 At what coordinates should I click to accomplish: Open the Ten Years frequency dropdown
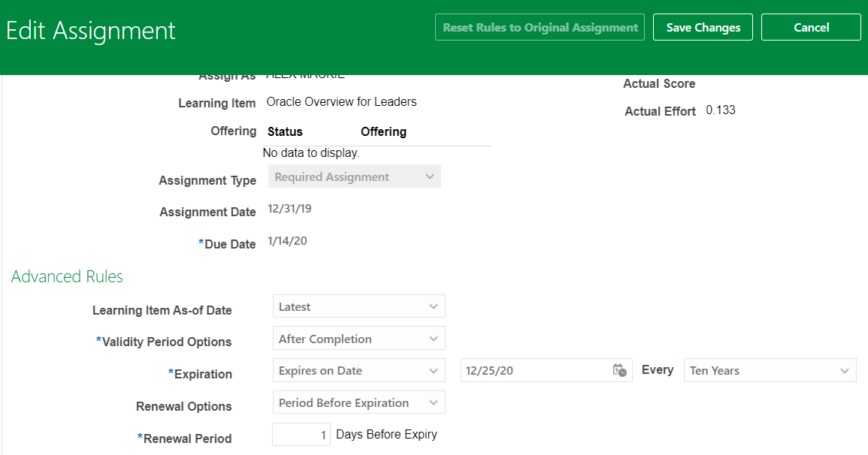770,370
